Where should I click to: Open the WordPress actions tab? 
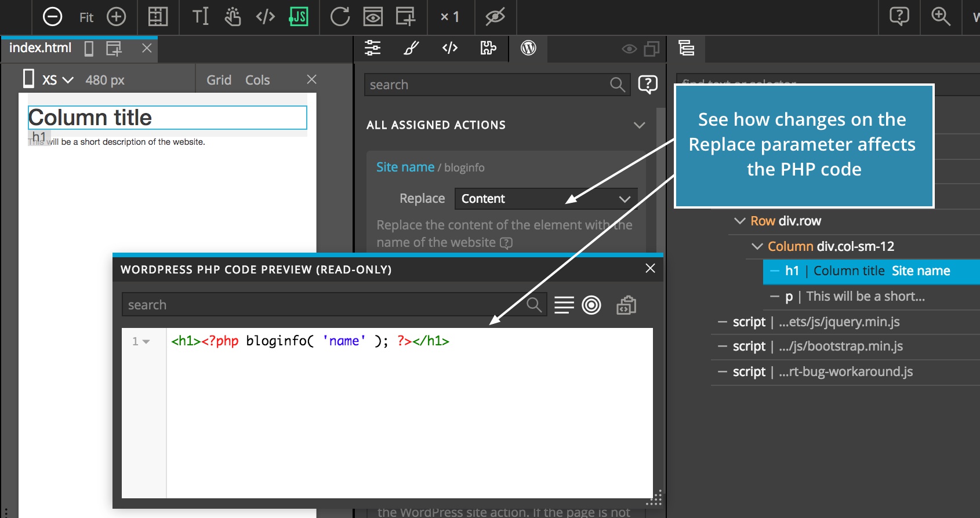[x=528, y=48]
